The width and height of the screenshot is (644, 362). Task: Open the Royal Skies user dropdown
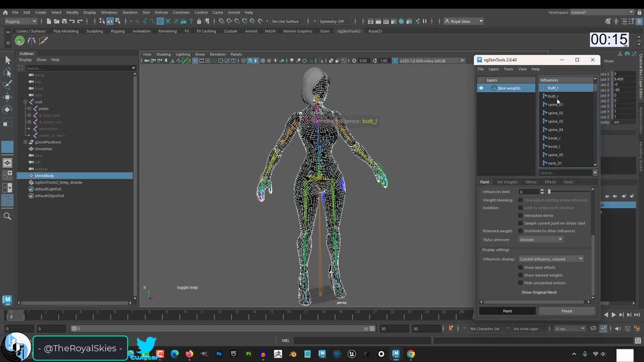click(463, 21)
